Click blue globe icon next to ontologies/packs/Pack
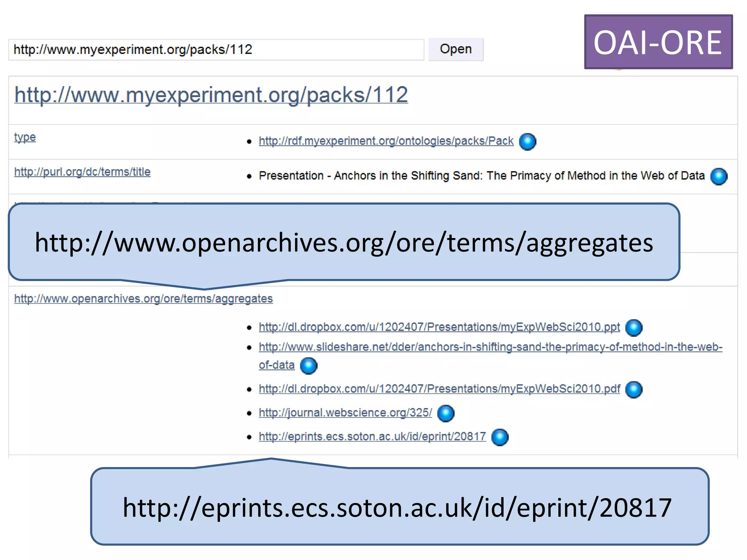The width and height of the screenshot is (747, 560). 527,141
